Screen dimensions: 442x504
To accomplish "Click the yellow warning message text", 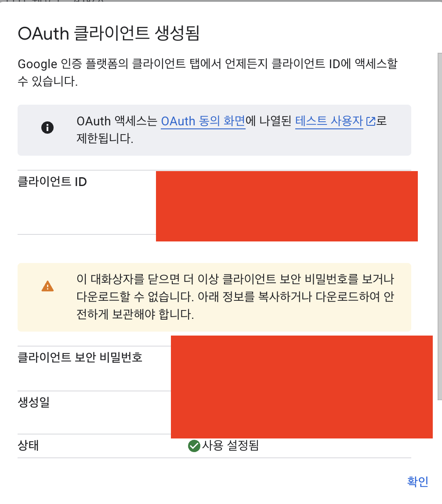I will pyautogui.click(x=235, y=297).
